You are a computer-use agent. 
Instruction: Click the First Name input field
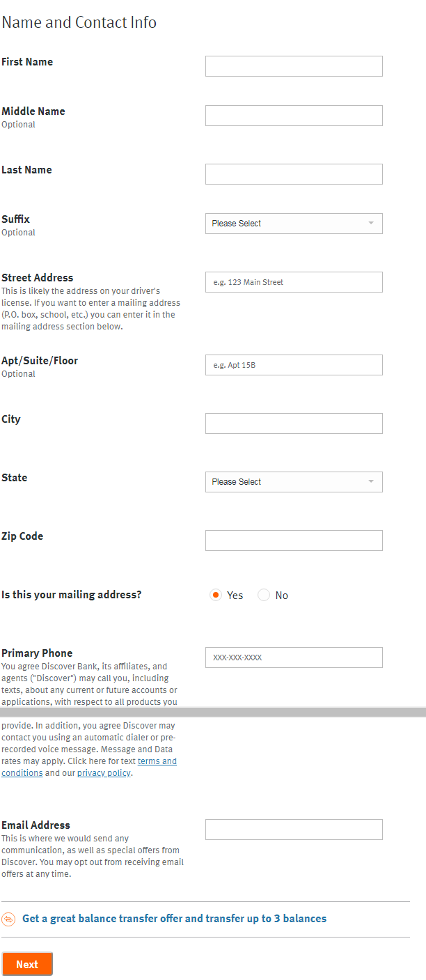[294, 65]
